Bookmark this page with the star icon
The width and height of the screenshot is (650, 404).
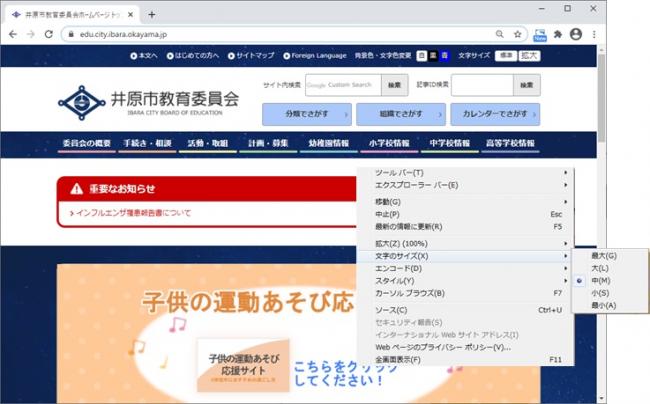(x=517, y=34)
